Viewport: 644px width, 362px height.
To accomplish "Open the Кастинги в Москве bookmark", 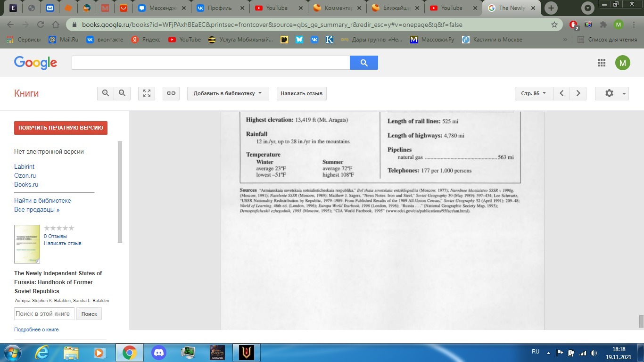I will point(492,40).
